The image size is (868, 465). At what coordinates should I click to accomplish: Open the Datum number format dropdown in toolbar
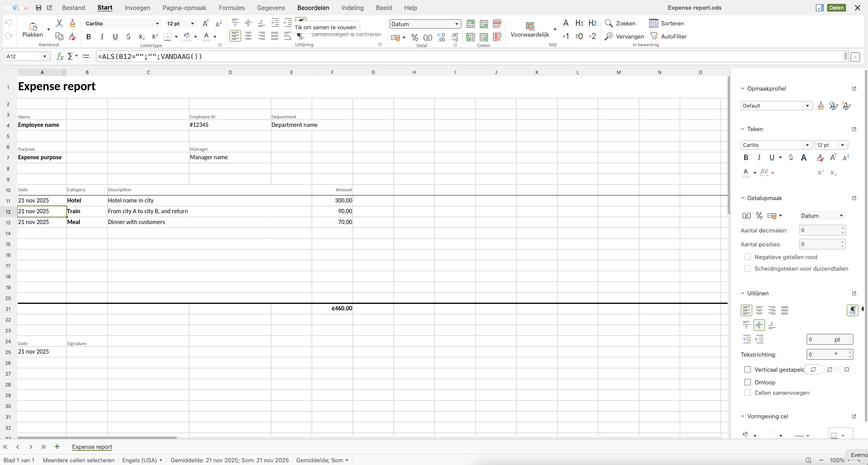456,24
